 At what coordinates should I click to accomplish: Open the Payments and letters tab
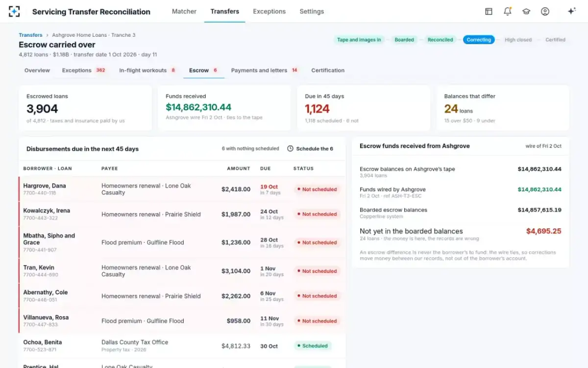pos(265,70)
